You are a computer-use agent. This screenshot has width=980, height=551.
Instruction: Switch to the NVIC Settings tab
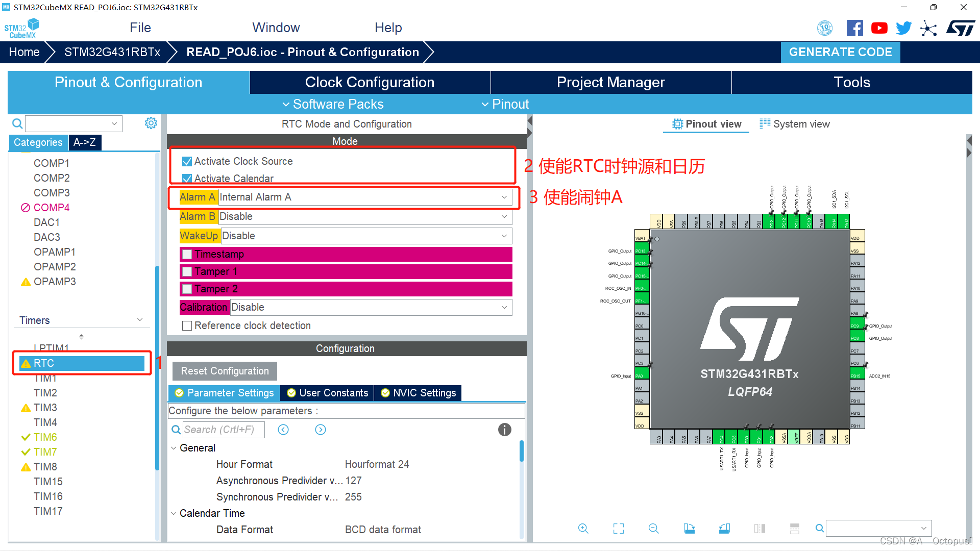[419, 392]
